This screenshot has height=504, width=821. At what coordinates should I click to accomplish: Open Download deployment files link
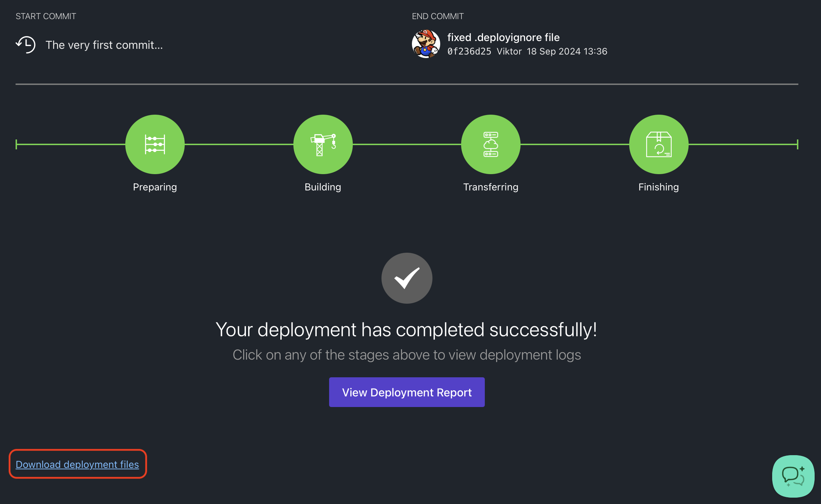point(77,464)
